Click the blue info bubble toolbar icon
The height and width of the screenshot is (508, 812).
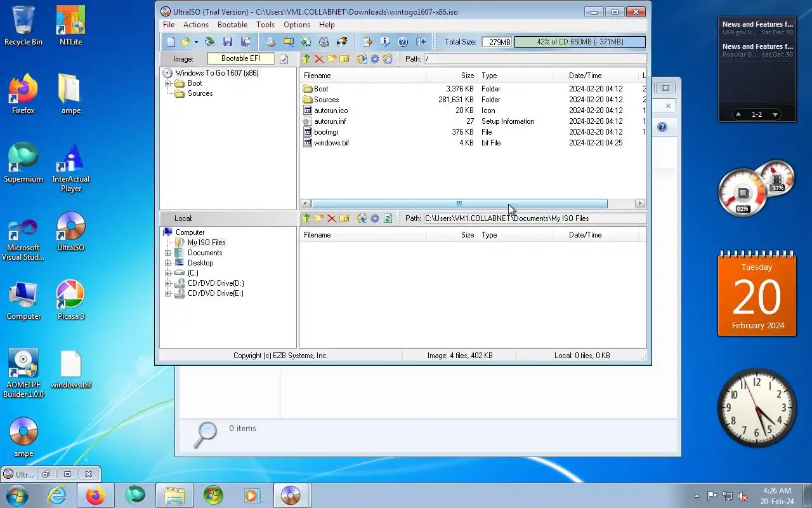(x=385, y=42)
